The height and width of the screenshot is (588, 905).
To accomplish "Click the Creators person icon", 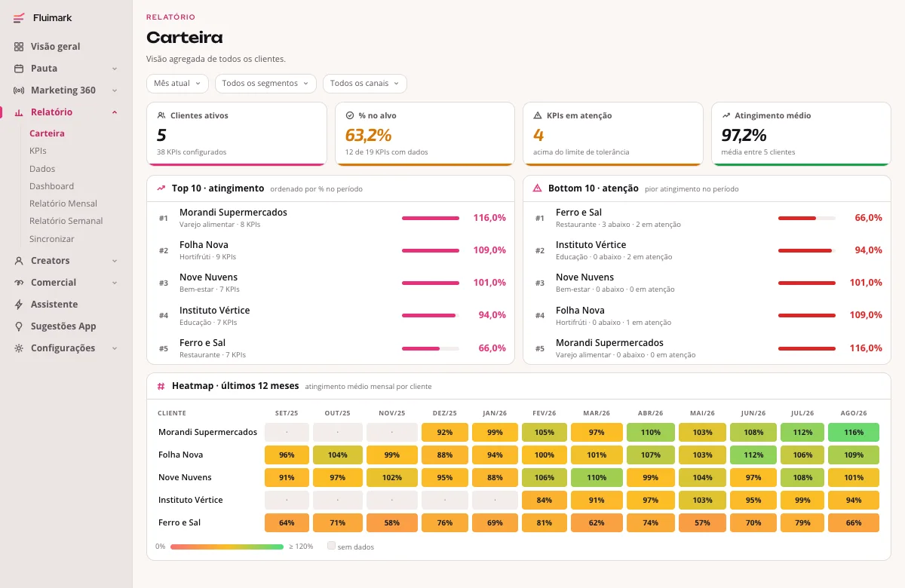I will pos(19,261).
